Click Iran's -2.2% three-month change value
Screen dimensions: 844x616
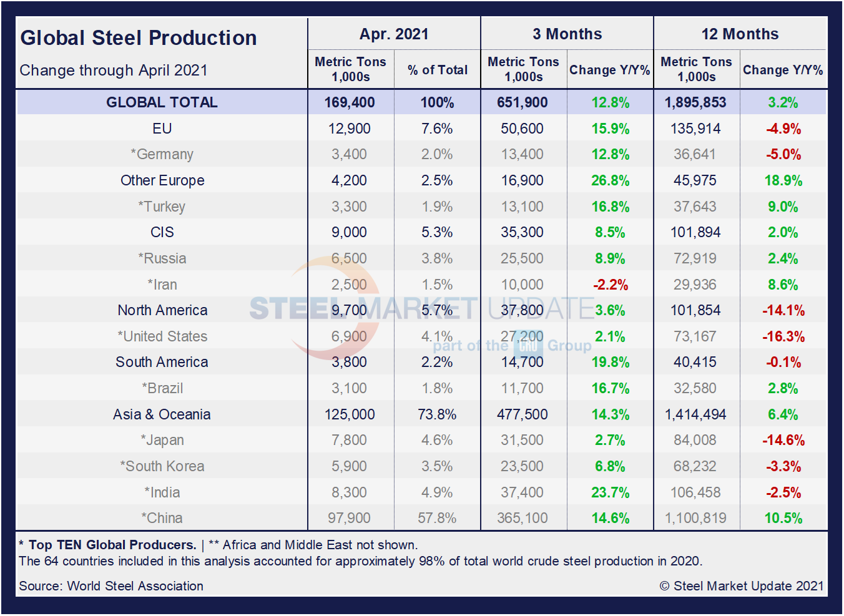tap(610, 285)
